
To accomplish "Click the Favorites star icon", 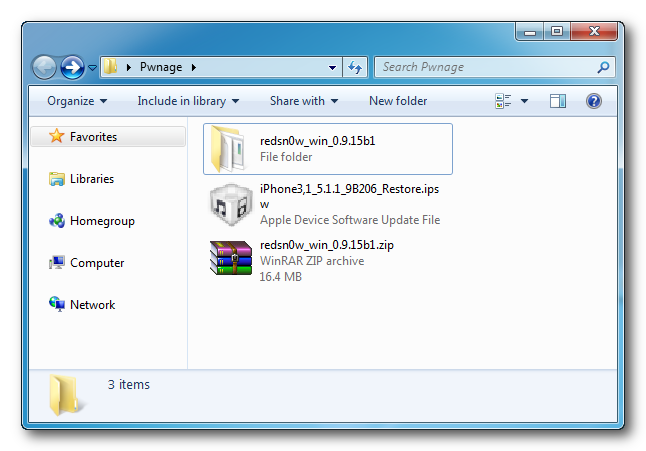I will pos(56,136).
